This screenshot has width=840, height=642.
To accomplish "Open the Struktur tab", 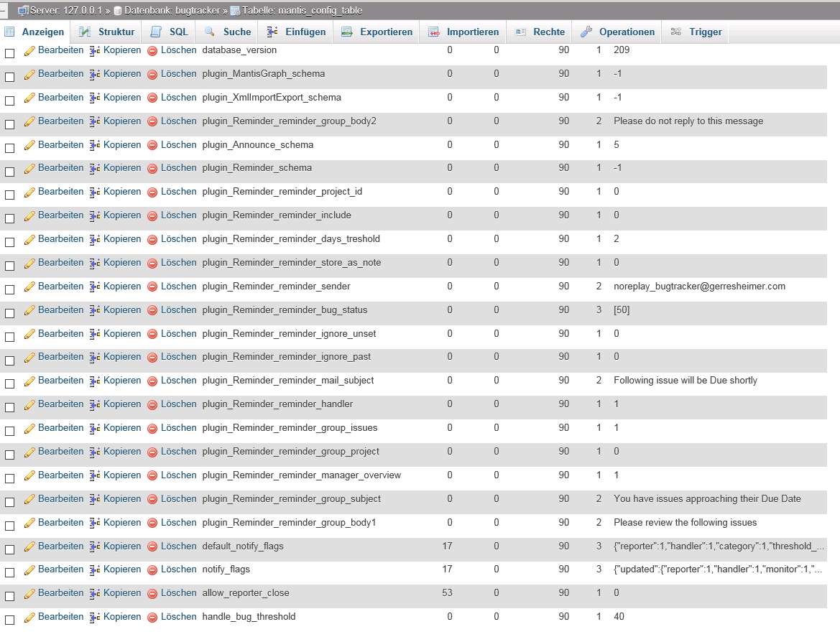I will coord(106,32).
